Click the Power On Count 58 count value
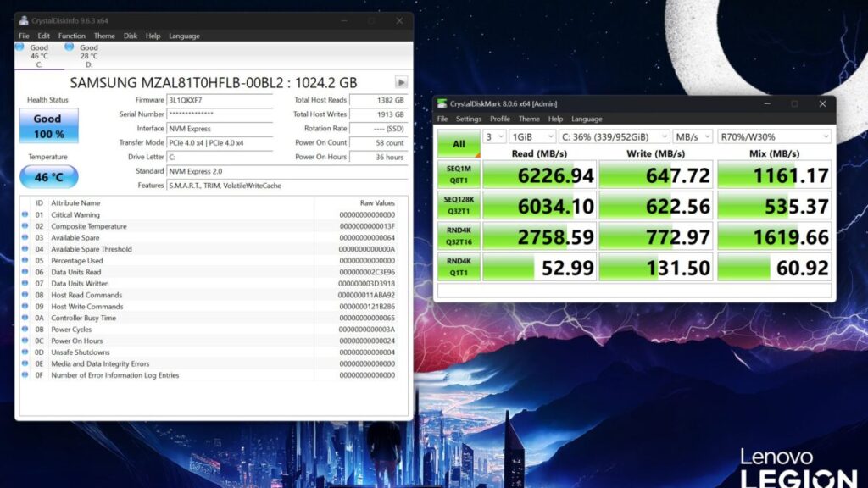The image size is (868, 488). coord(378,142)
